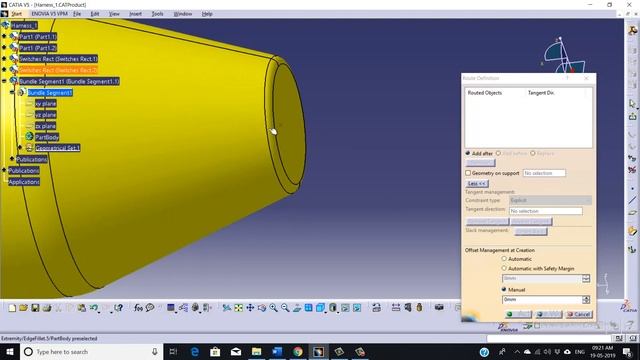Screen dimensions: 640x360
Task: Click the Hide/Show icon
Action: 345,308
